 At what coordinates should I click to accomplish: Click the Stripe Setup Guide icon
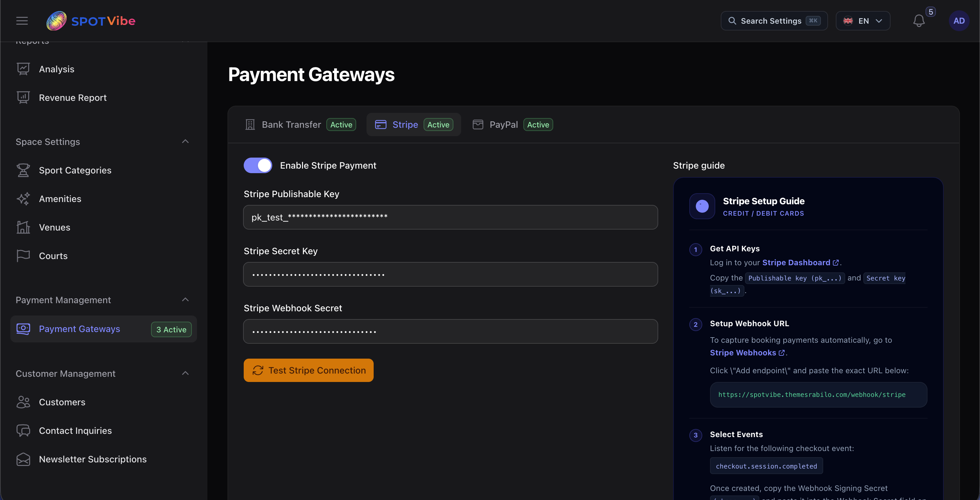click(x=702, y=206)
